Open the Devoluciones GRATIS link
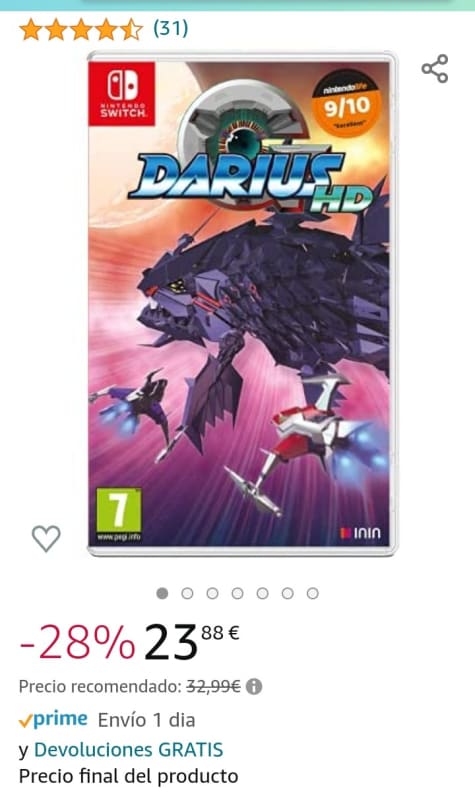This screenshot has height=800, width=475. [129, 749]
